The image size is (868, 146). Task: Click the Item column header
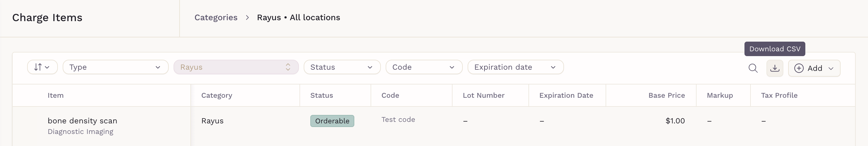[x=55, y=95]
